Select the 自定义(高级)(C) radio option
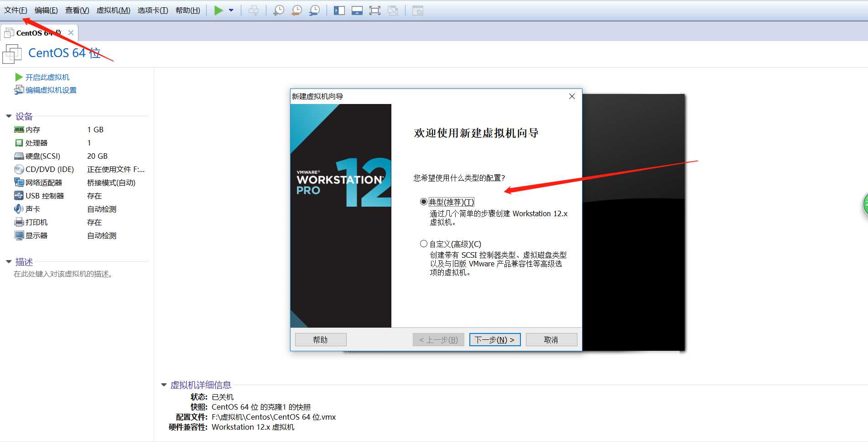This screenshot has width=868, height=442. (x=424, y=244)
